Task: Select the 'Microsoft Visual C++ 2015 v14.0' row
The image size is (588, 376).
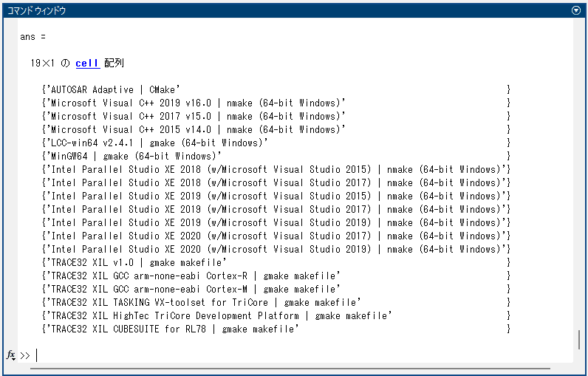Action: pyautogui.click(x=276, y=129)
